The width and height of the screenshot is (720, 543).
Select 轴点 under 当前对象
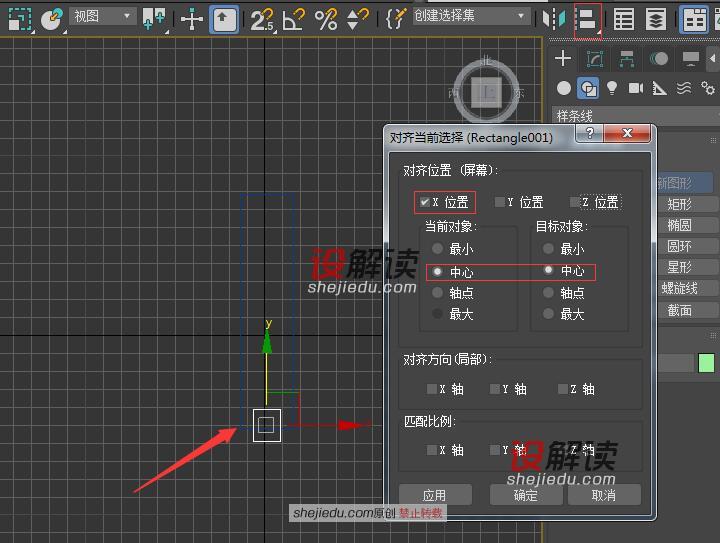[437, 292]
